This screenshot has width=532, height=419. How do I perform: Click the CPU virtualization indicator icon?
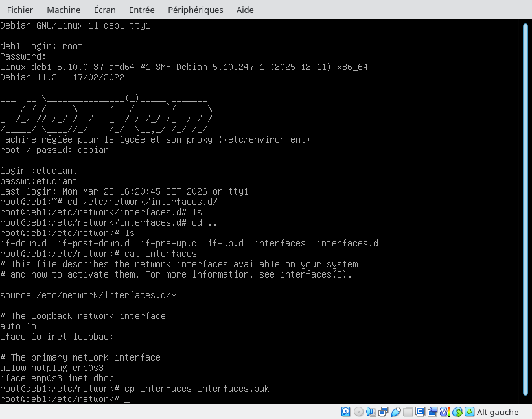point(445,412)
